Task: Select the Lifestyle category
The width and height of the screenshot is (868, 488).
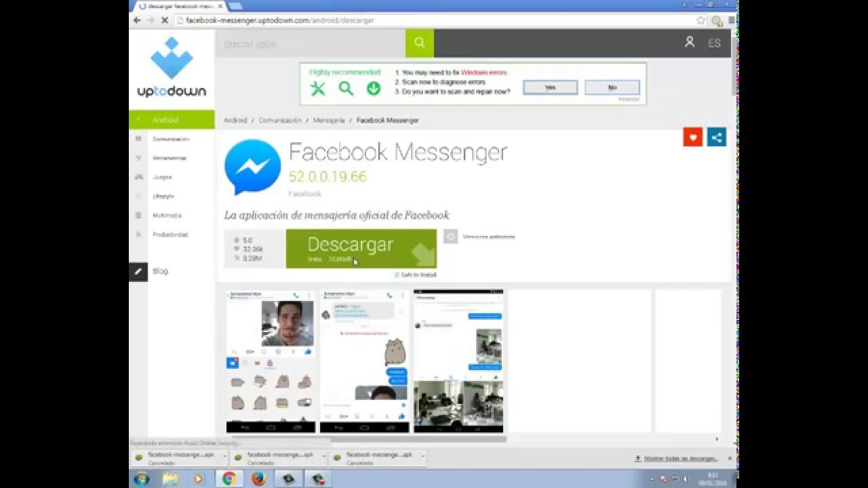Action: tap(163, 196)
